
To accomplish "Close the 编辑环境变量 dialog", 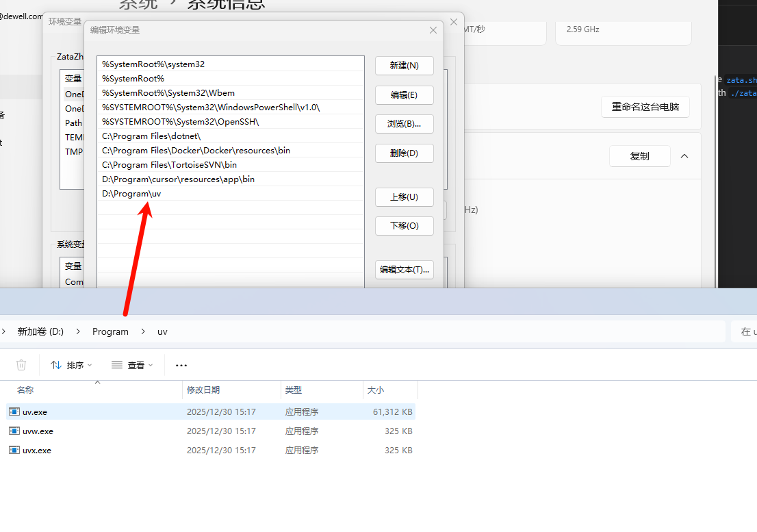I will click(433, 30).
